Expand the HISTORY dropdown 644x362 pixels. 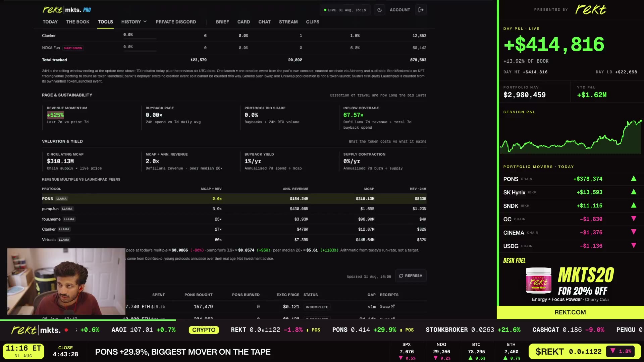[x=134, y=22]
